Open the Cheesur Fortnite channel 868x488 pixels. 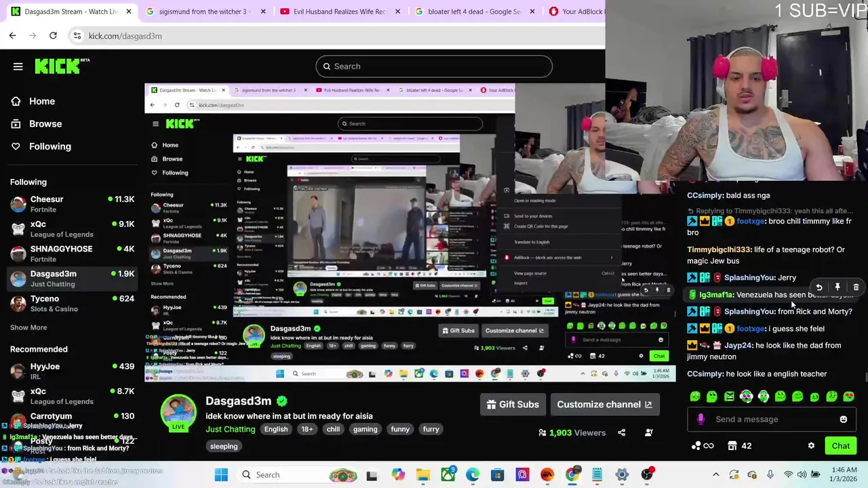pos(72,204)
